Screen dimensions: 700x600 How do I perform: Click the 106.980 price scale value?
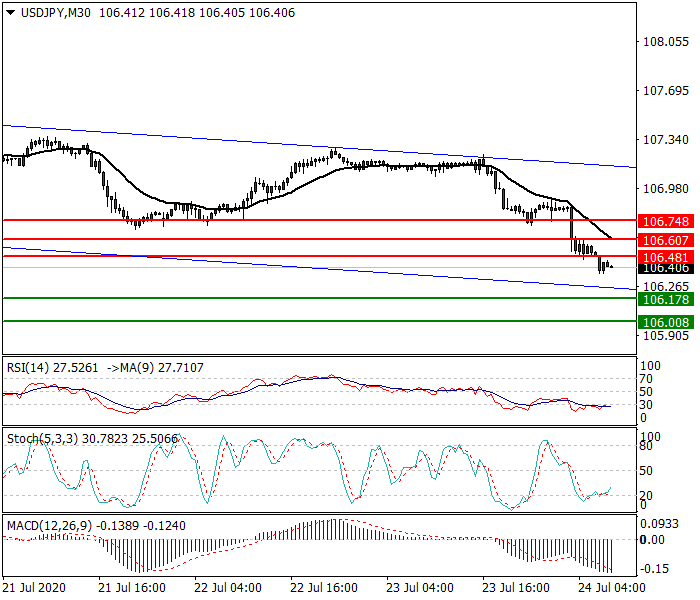(666, 189)
